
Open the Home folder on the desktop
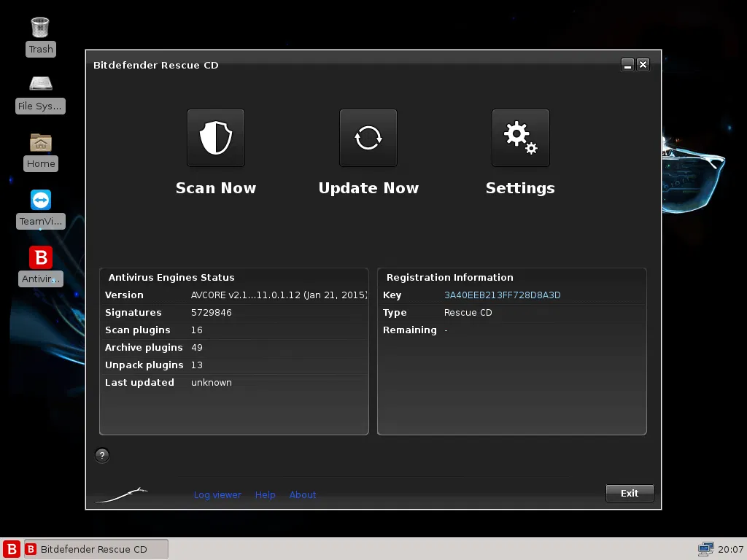coord(40,147)
